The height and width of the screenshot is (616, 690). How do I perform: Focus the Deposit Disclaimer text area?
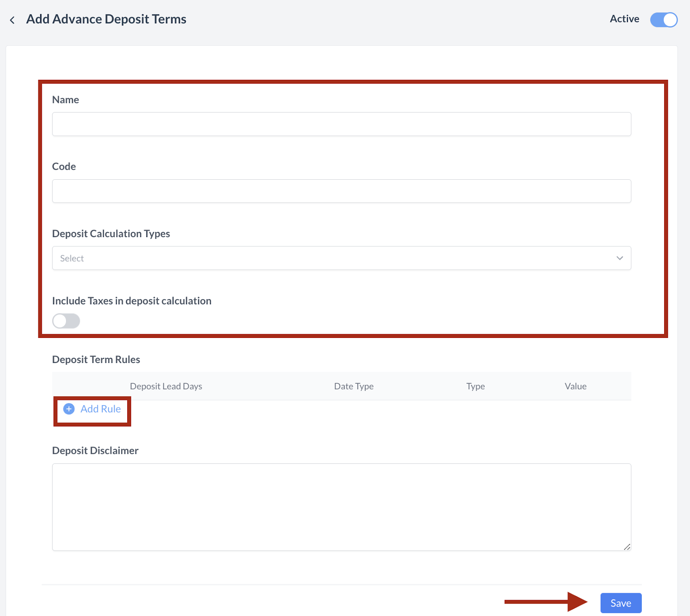341,507
